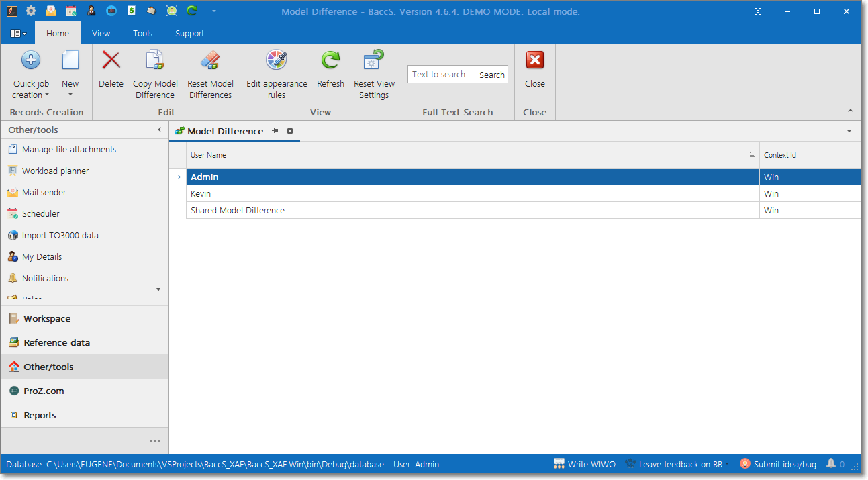Click Submit idea/bug link
This screenshot has width=868, height=480.
pyautogui.click(x=784, y=464)
